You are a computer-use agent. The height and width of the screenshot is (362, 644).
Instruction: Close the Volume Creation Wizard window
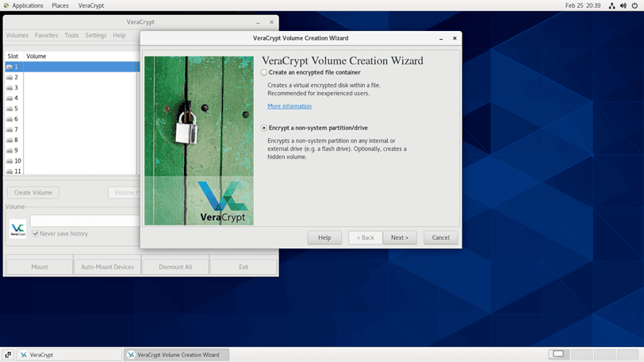(454, 38)
